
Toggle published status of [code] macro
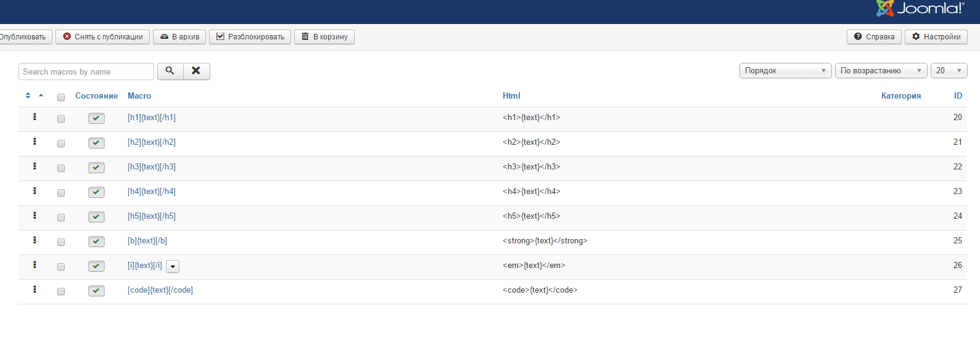point(96,291)
